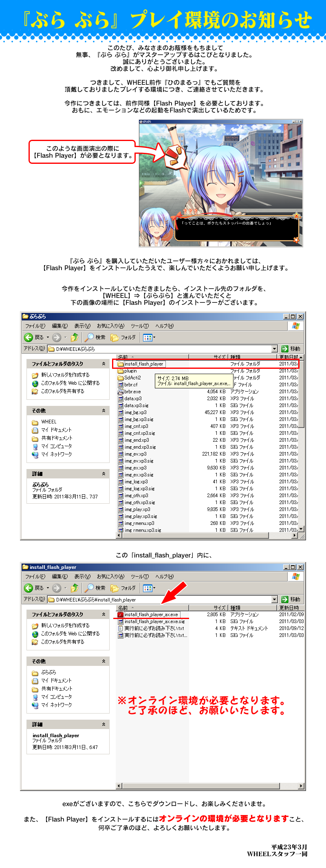Click Up folder icon in install_flash_player window
326x868 pixels.
click(75, 588)
